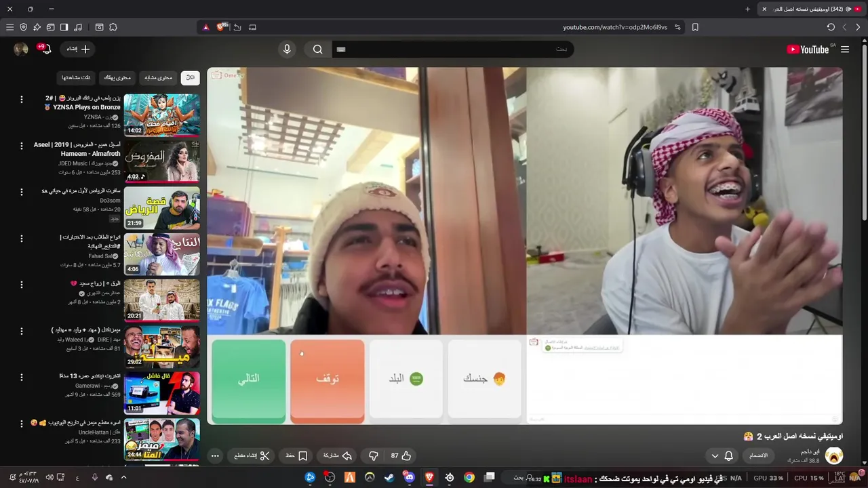
Task: Open the Brave taskbar icon
Action: tap(429, 477)
